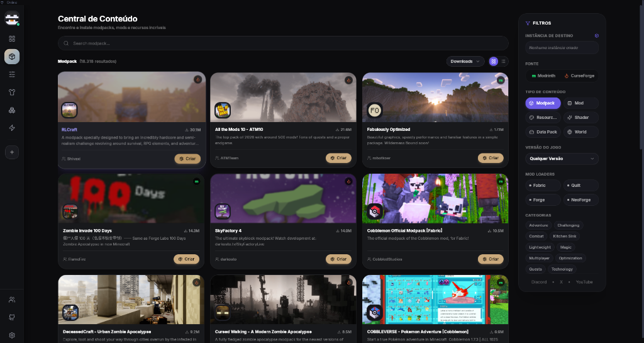
Task: Open the settings gear icon in sidebar
Action: 12,335
